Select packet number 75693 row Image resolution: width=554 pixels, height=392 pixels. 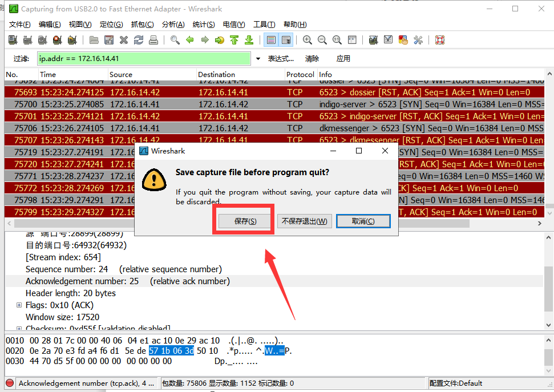274,92
